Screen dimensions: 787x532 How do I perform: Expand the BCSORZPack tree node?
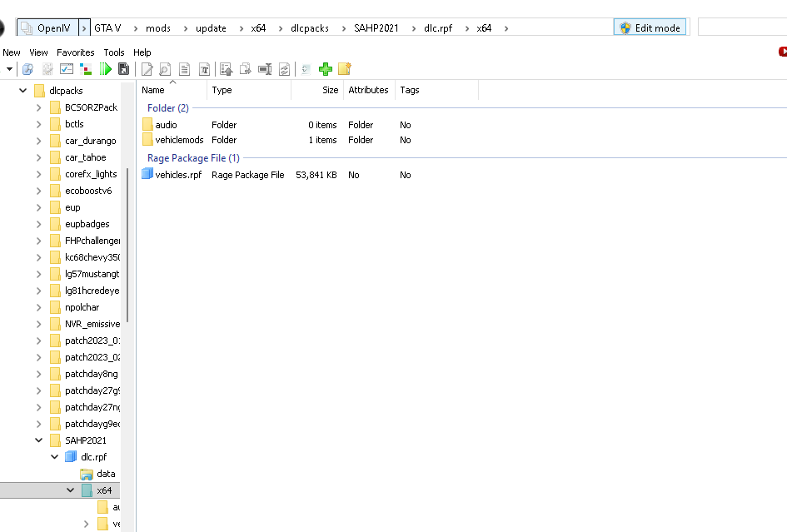tap(38, 107)
